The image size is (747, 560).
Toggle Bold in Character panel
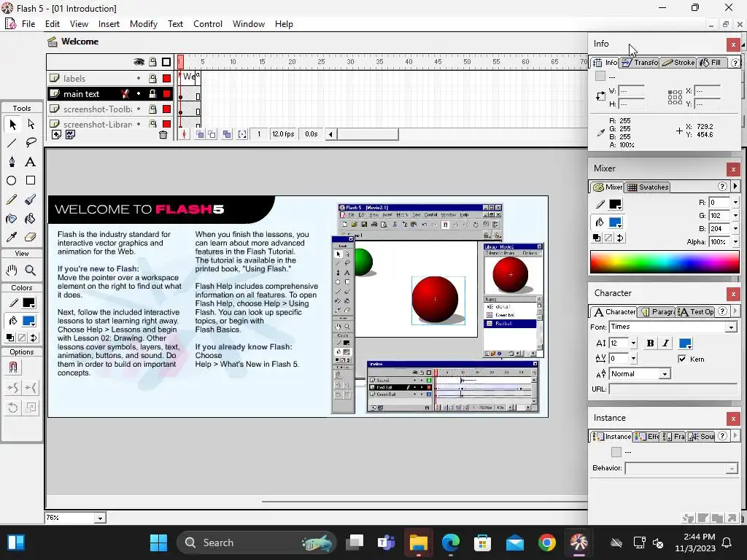click(x=650, y=343)
